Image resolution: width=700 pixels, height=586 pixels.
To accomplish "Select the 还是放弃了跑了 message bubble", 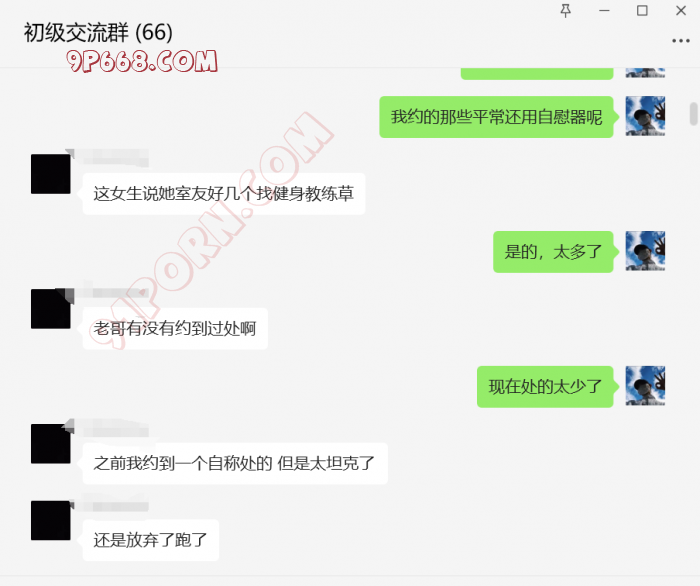I will pos(150,540).
